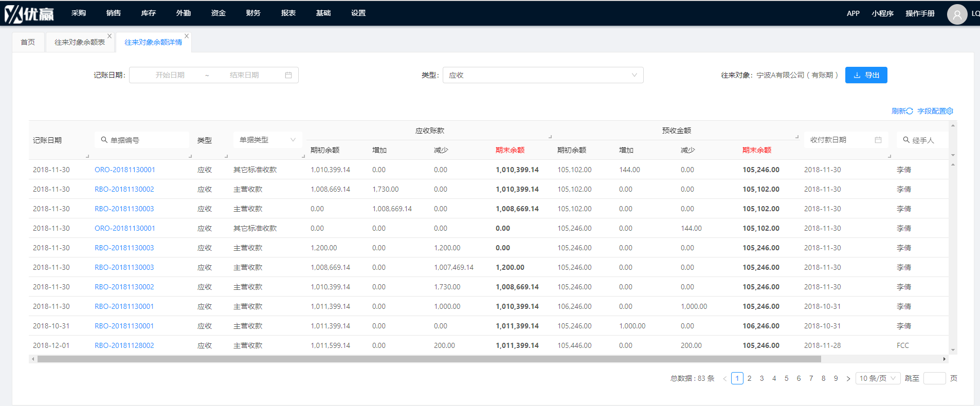Viewport: 980px width, 406px height.
Task: Click 经手人 cell FCC
Action: point(903,345)
